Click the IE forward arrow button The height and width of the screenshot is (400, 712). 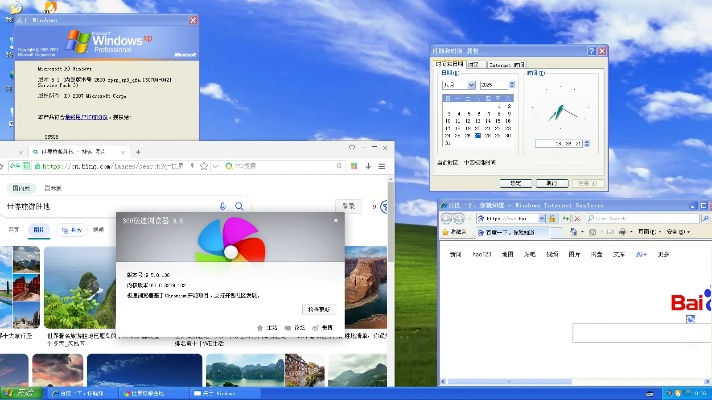[x=459, y=219]
